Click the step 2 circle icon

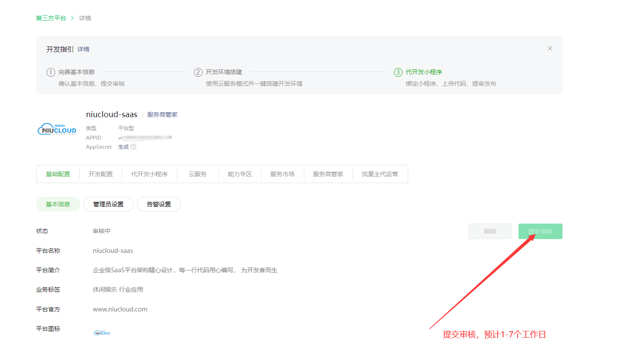(198, 72)
